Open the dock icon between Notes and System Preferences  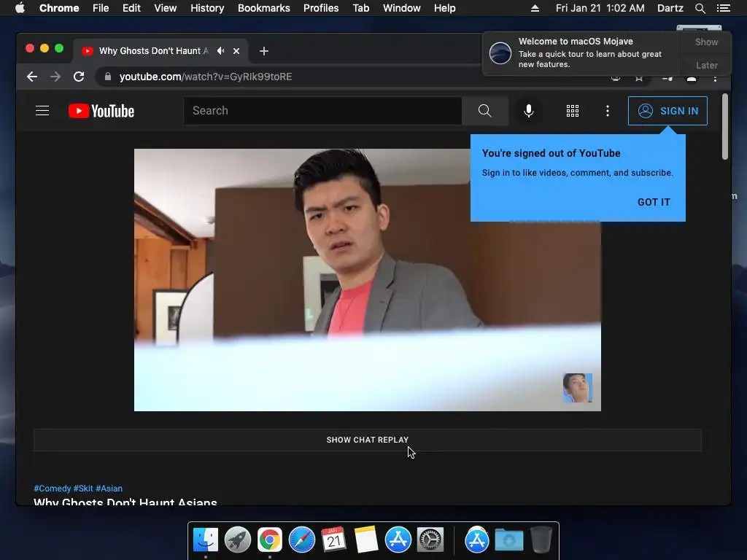[x=398, y=540]
